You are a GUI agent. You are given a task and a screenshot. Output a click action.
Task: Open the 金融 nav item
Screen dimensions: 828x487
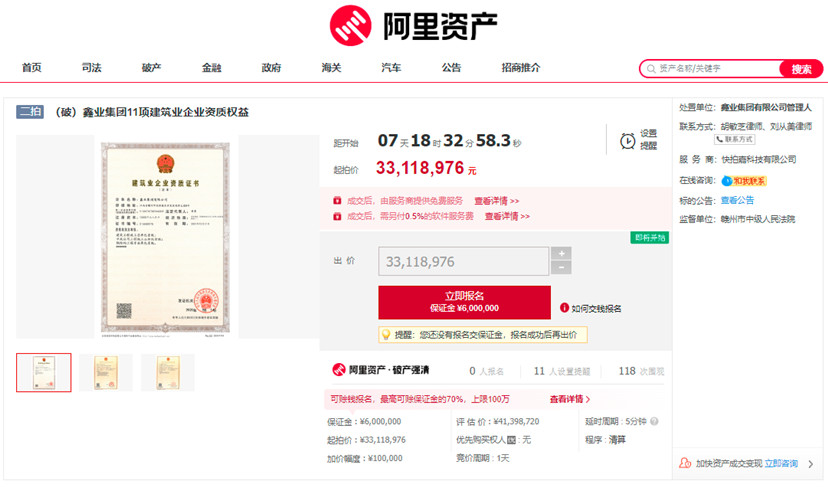point(211,68)
